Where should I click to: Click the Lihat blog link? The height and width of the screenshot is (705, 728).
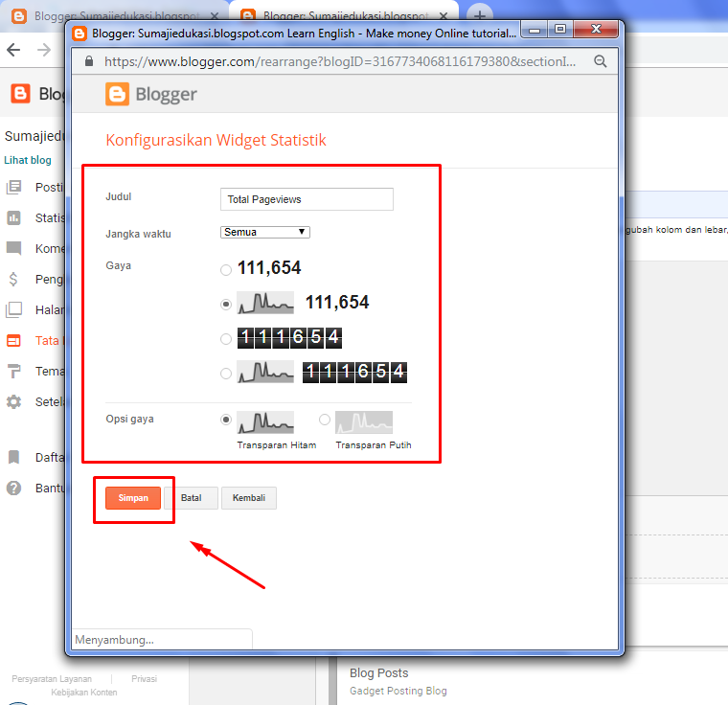coord(28,160)
